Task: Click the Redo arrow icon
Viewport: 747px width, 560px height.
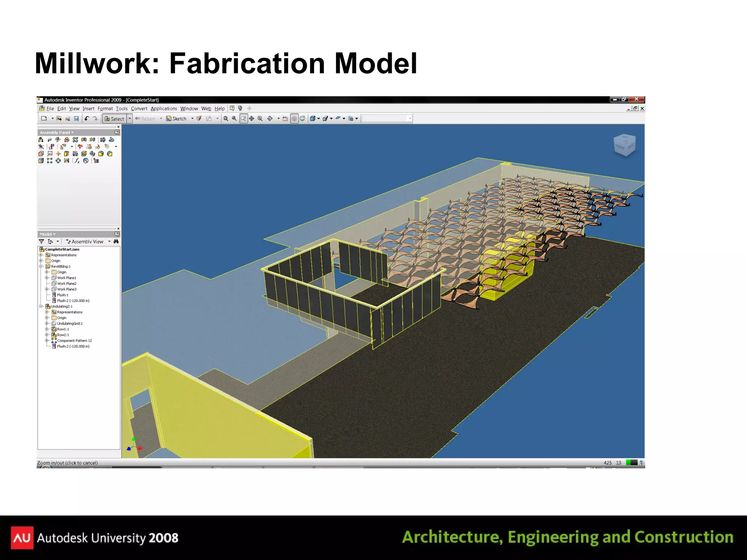Action: (95, 118)
